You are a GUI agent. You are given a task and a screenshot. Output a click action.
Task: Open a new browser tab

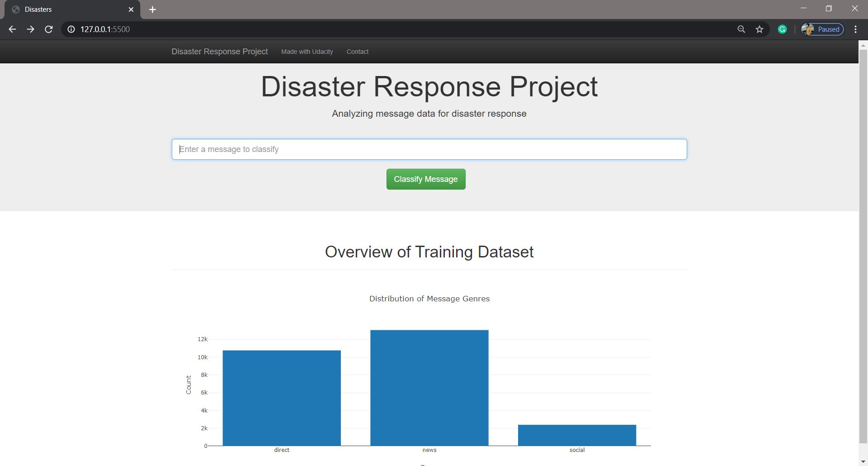[x=152, y=9]
